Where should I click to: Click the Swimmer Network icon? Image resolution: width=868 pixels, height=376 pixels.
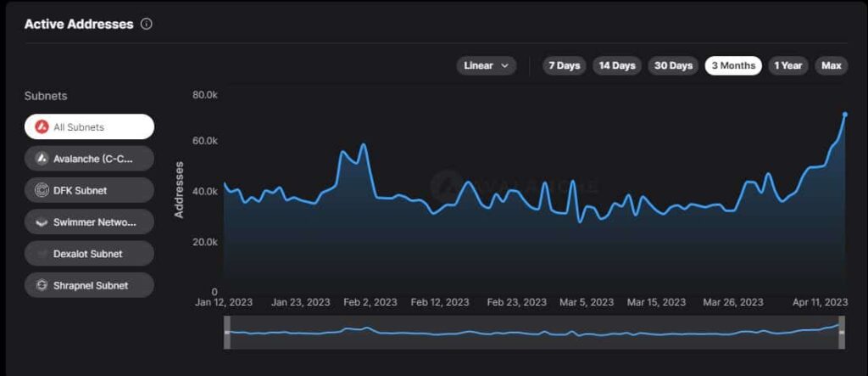(x=42, y=222)
